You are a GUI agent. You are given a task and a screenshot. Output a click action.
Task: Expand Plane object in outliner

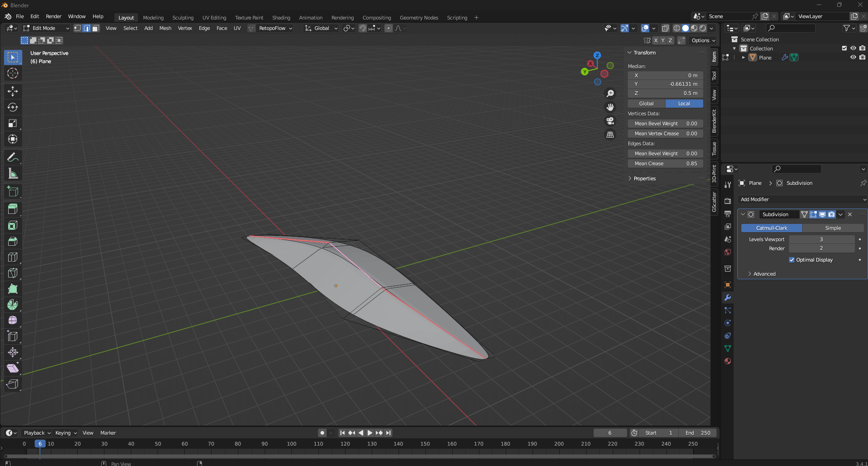tap(743, 58)
